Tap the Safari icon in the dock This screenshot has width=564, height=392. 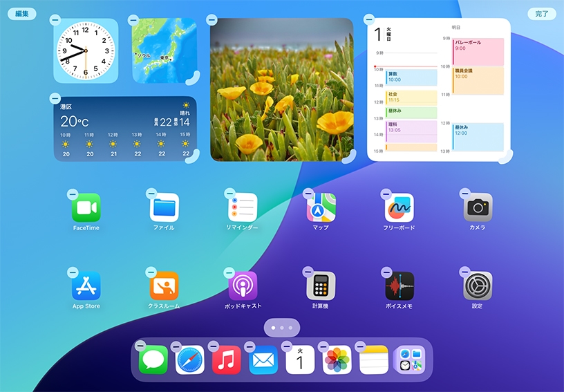pyautogui.click(x=190, y=360)
